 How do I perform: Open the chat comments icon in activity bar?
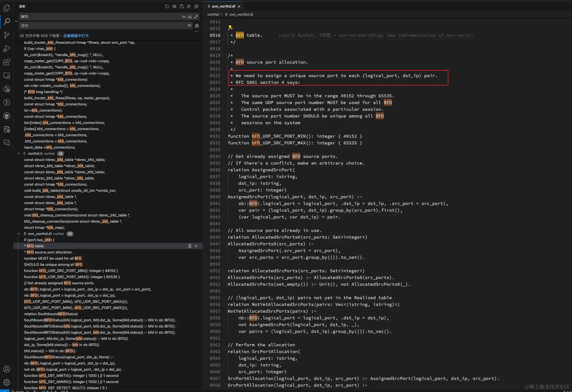7,143
